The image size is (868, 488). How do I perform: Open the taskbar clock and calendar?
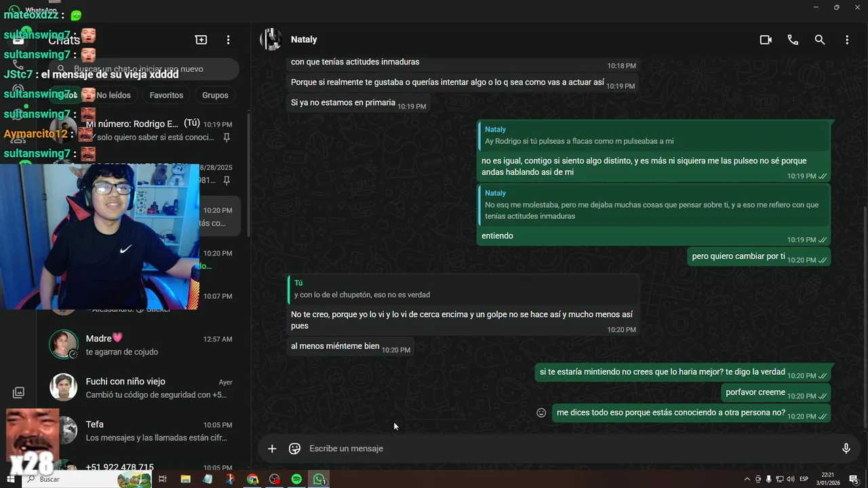828,479
